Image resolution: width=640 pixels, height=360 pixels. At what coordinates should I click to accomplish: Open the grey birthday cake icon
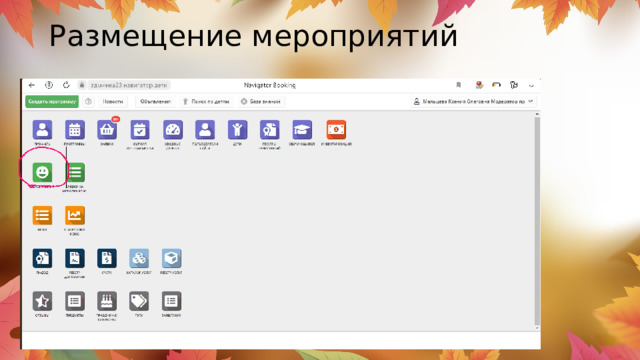pos(107,301)
